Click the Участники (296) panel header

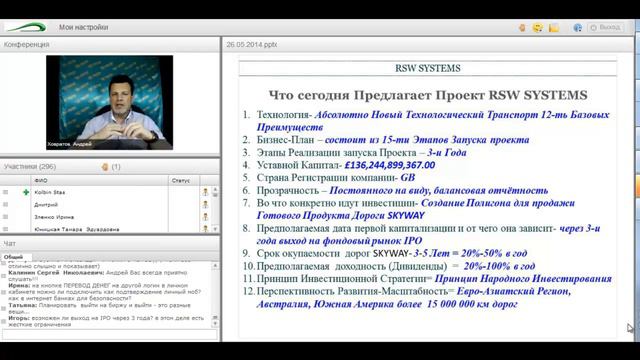[30, 167]
